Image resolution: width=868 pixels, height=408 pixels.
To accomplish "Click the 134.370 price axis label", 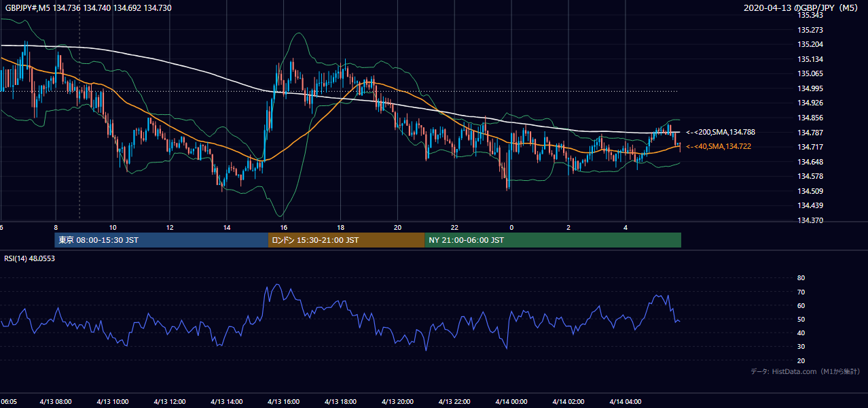I will [810, 220].
